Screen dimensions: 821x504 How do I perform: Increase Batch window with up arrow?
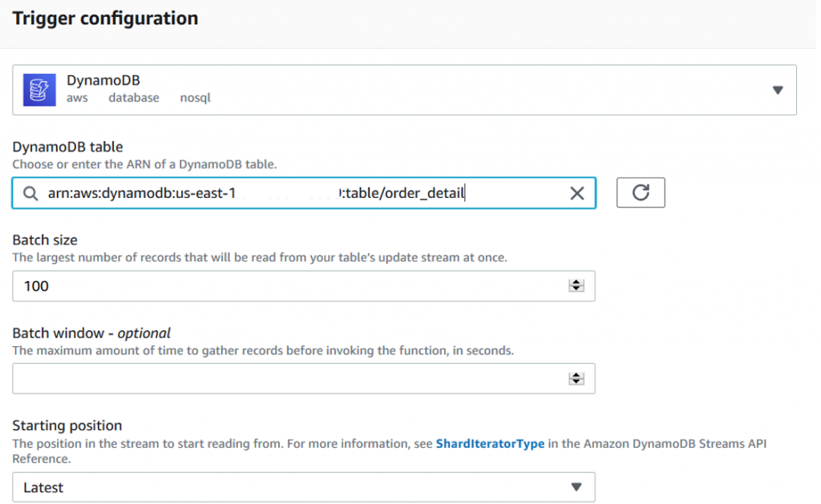576,376
